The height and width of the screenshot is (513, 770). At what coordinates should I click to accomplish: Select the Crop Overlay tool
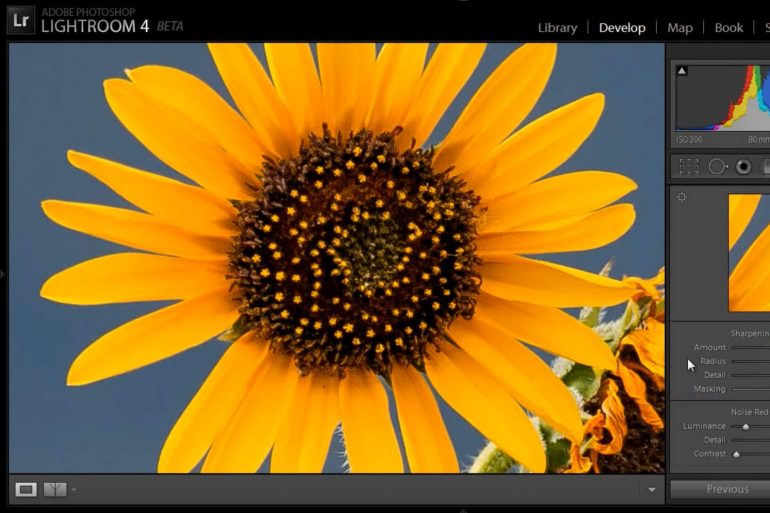[689, 167]
